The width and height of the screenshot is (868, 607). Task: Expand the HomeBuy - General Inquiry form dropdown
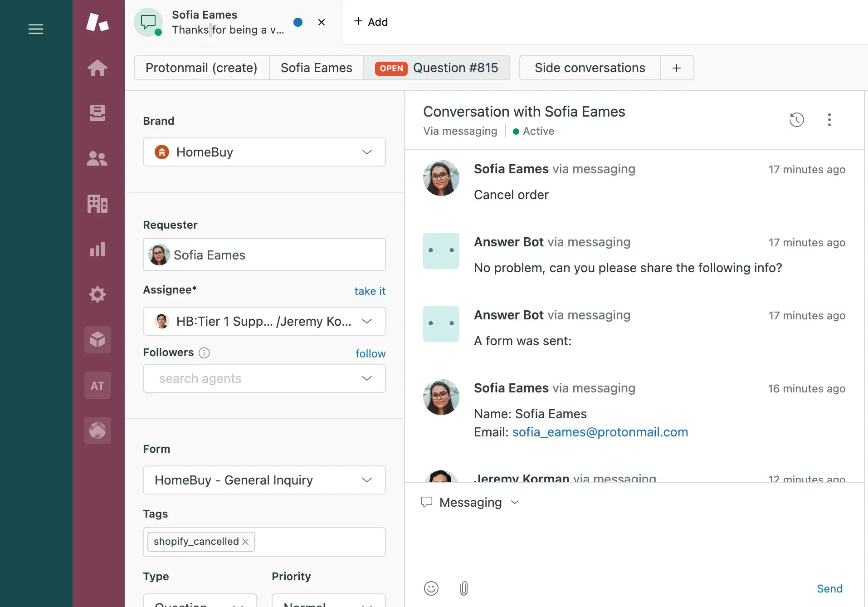264,480
